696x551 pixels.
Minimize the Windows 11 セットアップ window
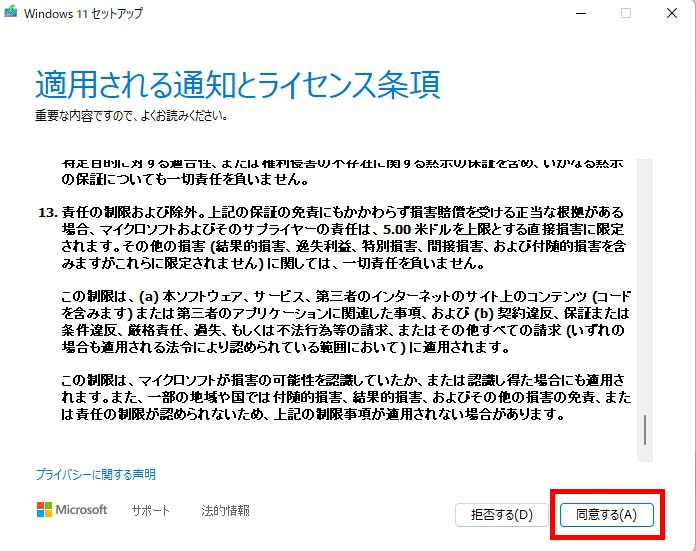pos(581,13)
